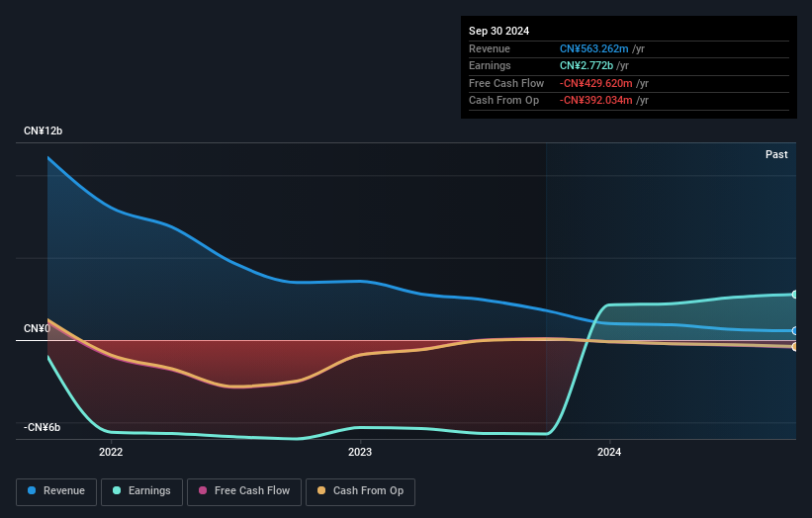812x518 pixels.
Task: Select the 2024 x-axis label
Action: [x=609, y=452]
